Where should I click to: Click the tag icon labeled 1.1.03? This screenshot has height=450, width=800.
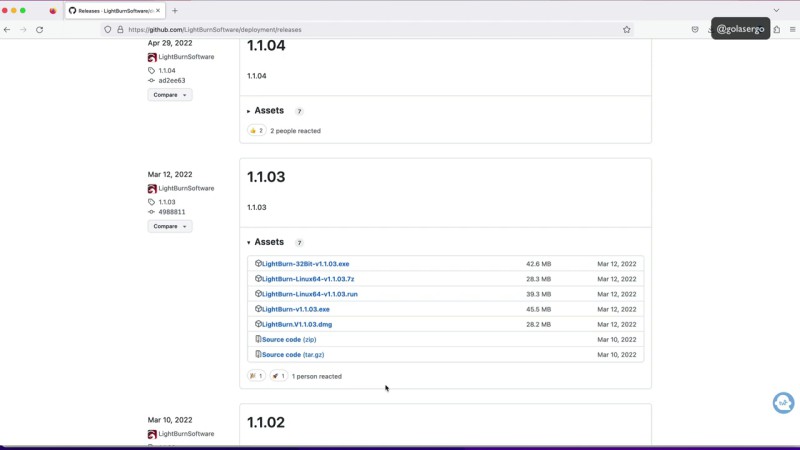point(152,202)
